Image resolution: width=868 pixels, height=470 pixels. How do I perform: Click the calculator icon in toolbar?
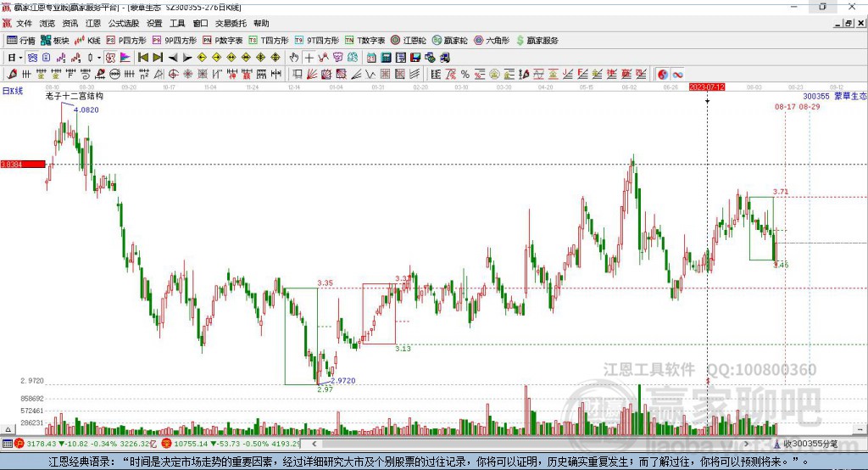pos(386,58)
